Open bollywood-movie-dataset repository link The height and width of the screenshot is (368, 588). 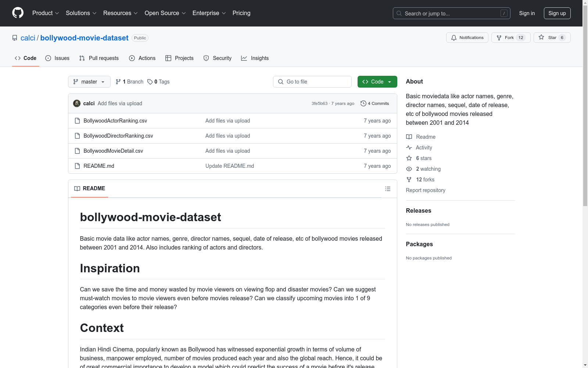(85, 38)
